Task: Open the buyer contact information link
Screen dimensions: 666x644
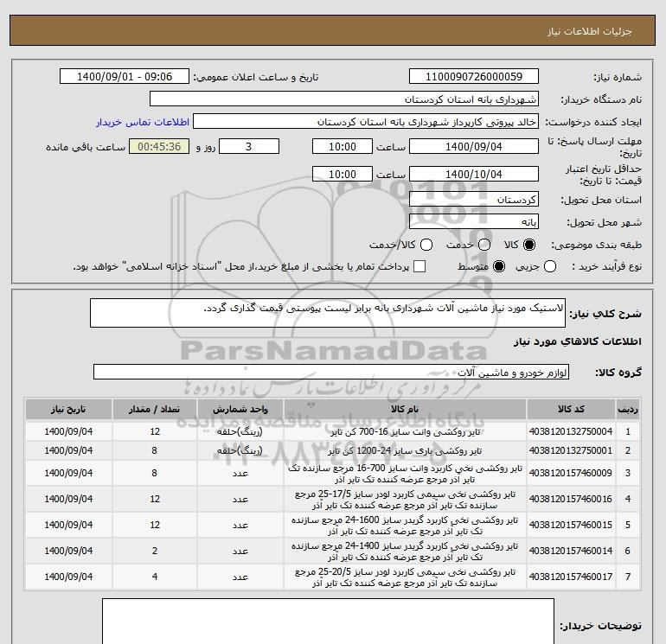Action: tap(143, 122)
